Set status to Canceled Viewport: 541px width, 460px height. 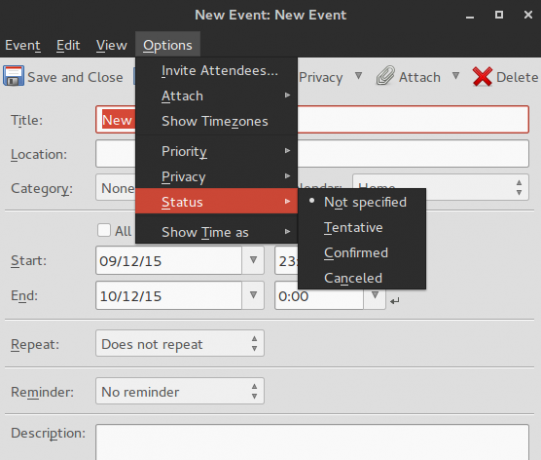(362, 278)
